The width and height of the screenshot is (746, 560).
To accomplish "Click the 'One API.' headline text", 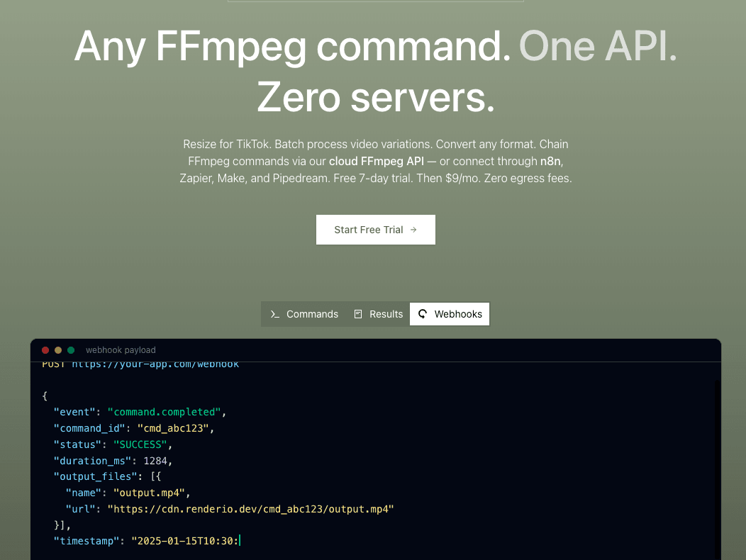I will point(598,46).
